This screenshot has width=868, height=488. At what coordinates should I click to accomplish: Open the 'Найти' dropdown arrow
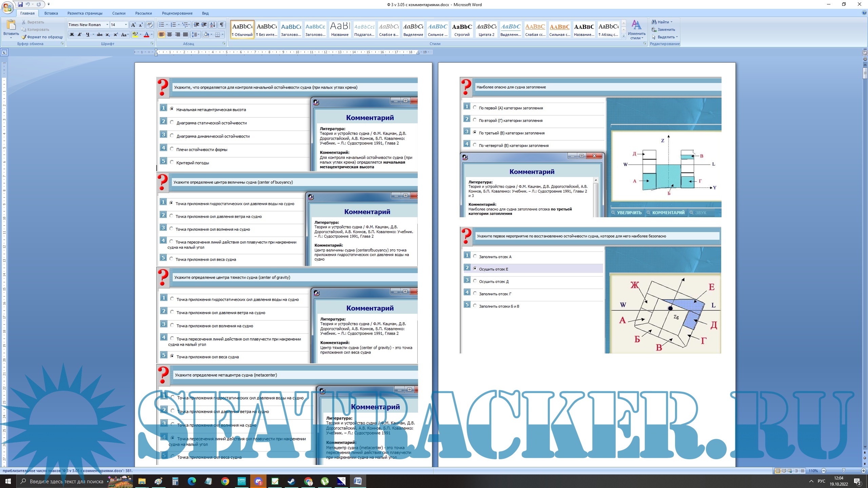coord(671,22)
